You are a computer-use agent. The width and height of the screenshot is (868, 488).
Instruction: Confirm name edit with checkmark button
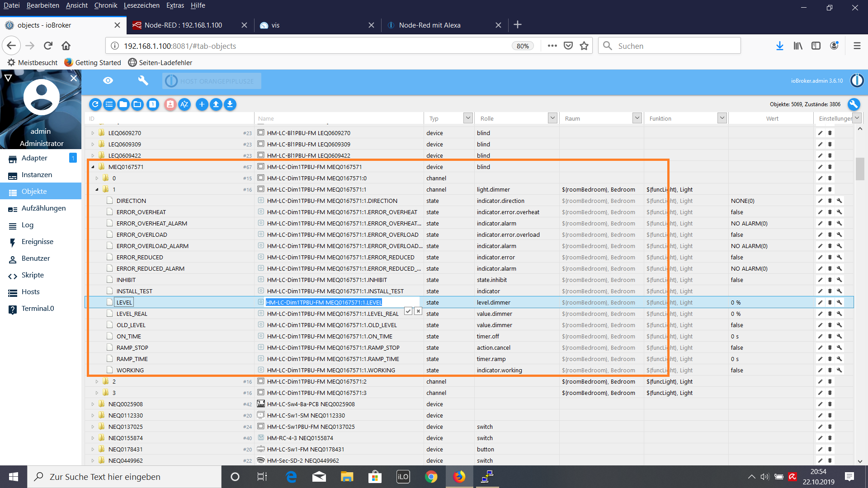click(408, 311)
